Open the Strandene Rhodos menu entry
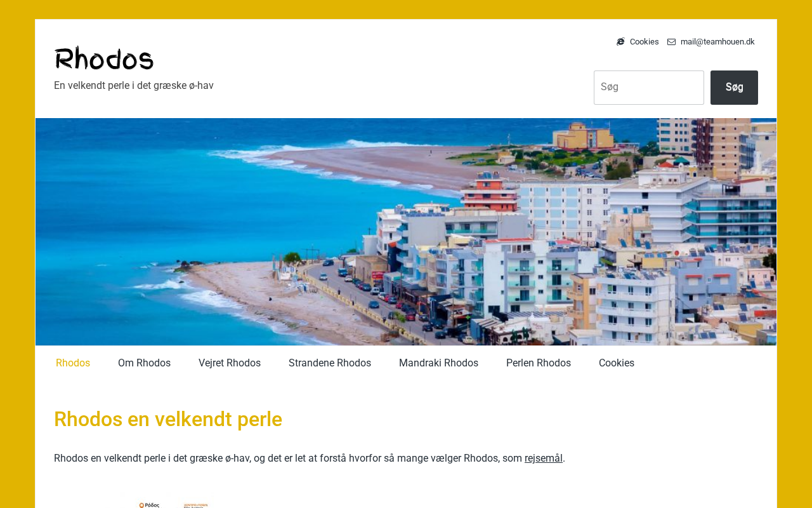 click(x=330, y=363)
